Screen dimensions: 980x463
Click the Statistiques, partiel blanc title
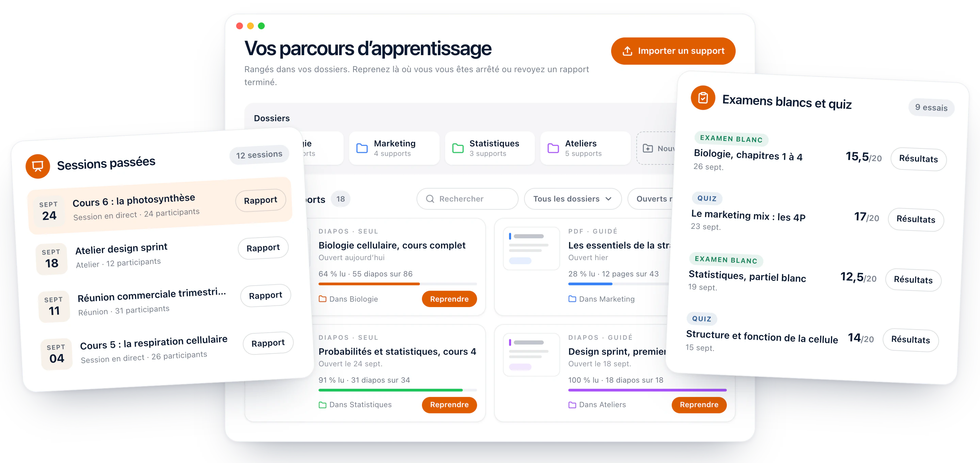747,276
